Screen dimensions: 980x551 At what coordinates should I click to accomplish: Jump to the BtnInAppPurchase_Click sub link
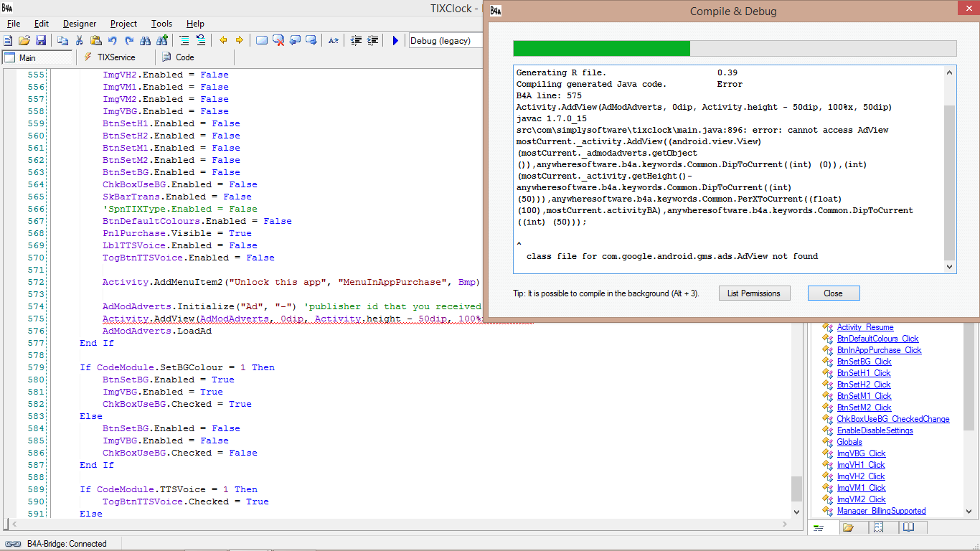879,350
